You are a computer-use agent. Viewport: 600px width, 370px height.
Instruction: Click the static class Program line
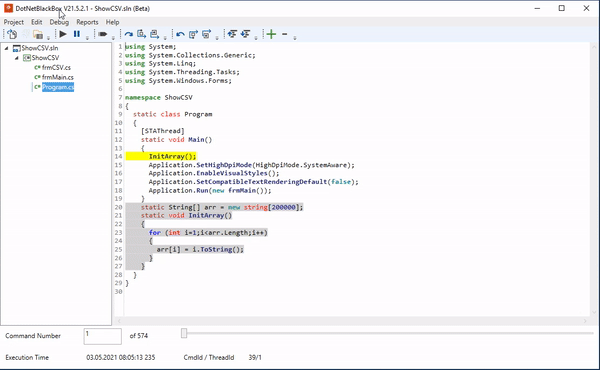(x=173, y=114)
